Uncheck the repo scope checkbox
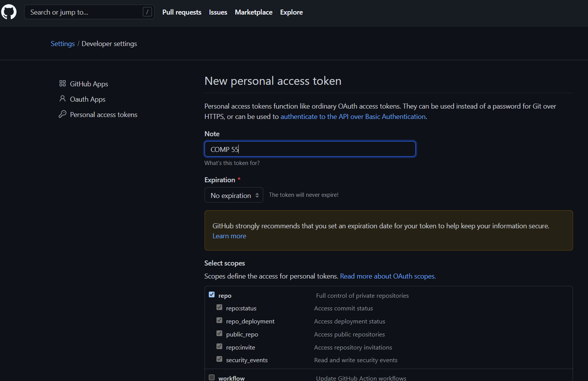Image resolution: width=588 pixels, height=381 pixels. point(211,295)
